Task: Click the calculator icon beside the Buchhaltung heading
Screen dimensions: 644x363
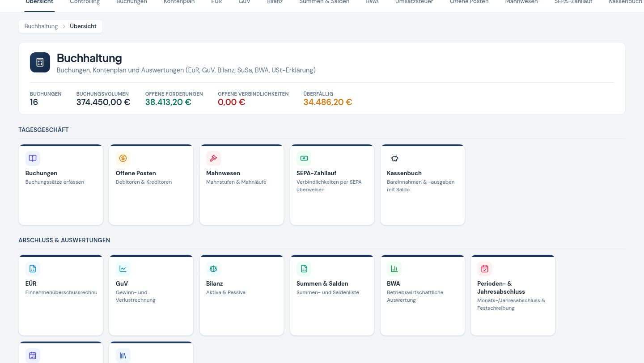Action: (x=40, y=62)
